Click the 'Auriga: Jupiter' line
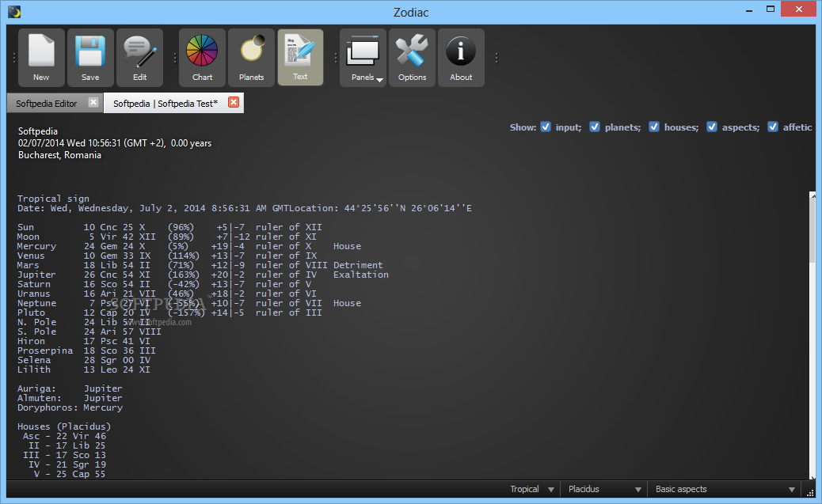This screenshot has width=822, height=504. 70,388
